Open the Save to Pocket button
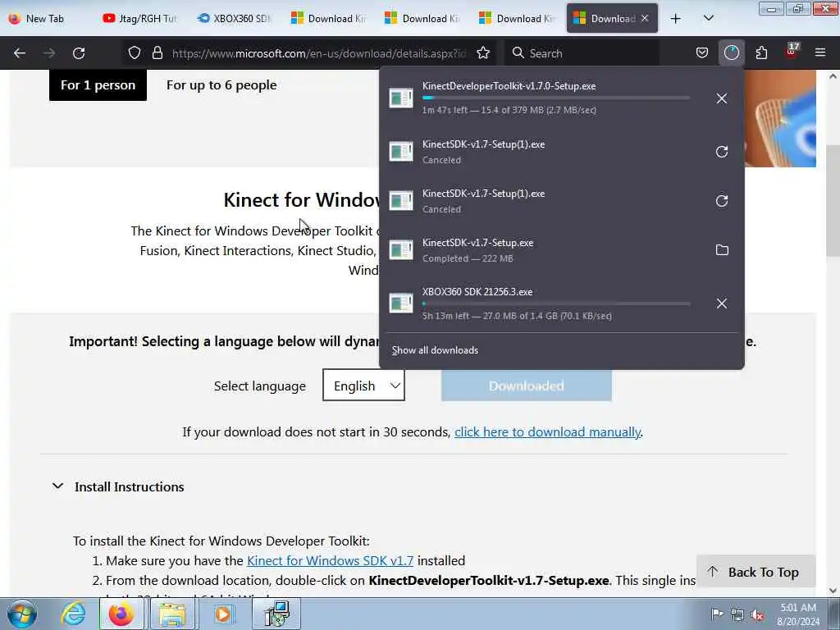The height and width of the screenshot is (630, 840). (x=702, y=53)
